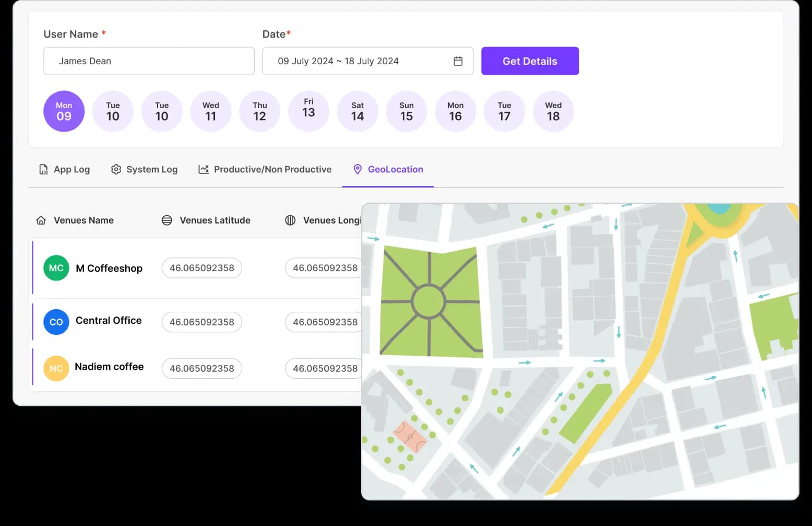Select the Sun 15 date chip
812x526 pixels.
click(407, 111)
